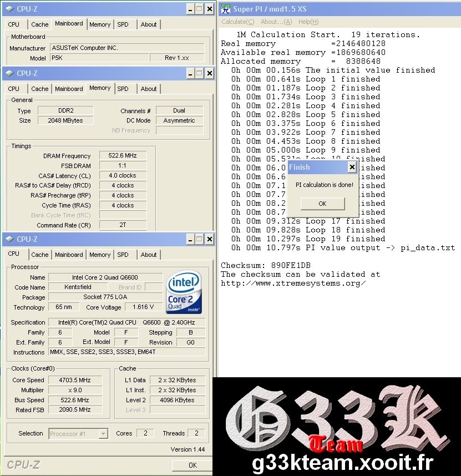Image resolution: width=461 pixels, height=476 pixels.
Task: Click Command Rate value 2T
Action: pos(123,225)
